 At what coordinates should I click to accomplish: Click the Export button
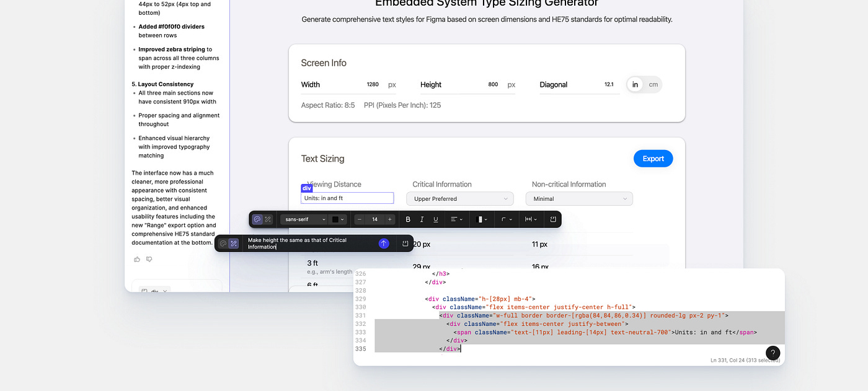click(x=653, y=159)
